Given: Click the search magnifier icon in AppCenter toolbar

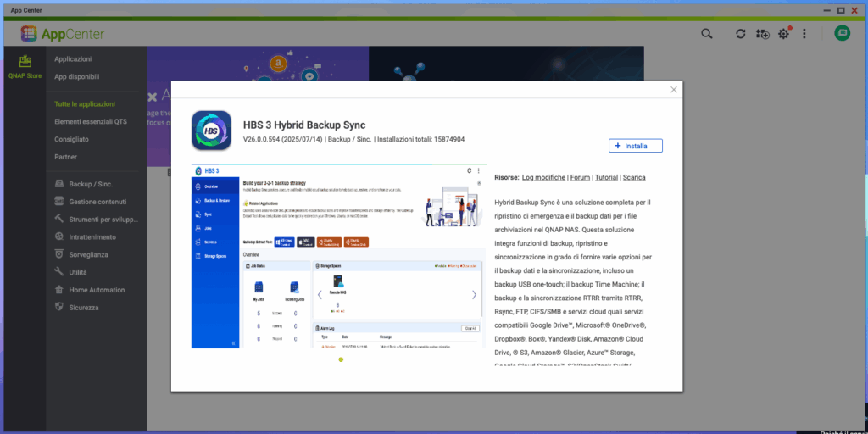Looking at the screenshot, I should tap(706, 34).
